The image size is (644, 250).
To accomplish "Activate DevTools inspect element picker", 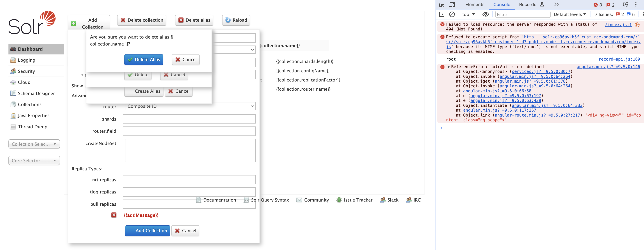I will 442,4.
